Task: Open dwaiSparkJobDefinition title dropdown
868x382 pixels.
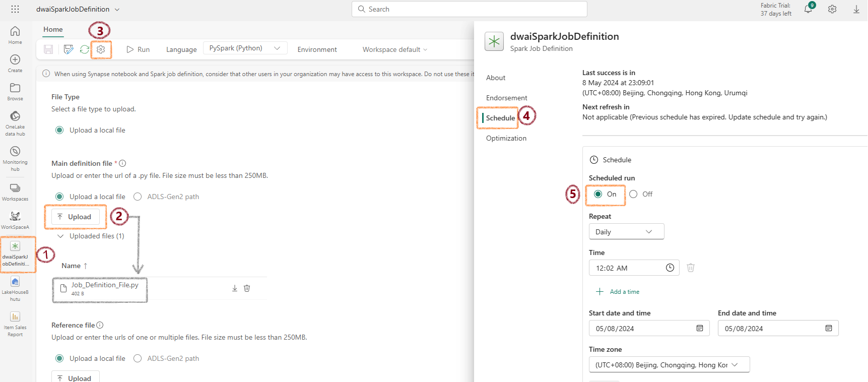Action: pos(117,9)
